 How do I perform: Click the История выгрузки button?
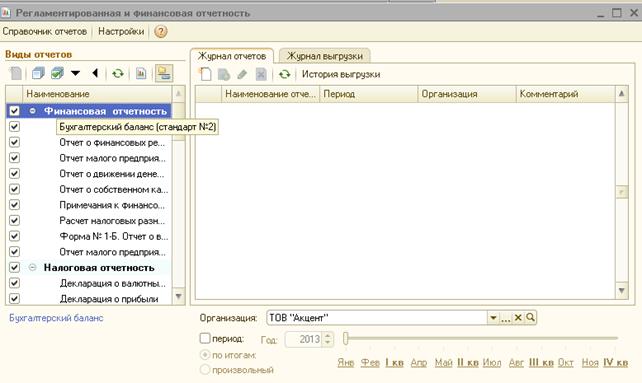tap(341, 74)
